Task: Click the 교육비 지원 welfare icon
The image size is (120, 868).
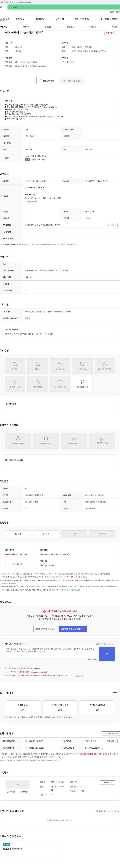Action: click(82, 366)
